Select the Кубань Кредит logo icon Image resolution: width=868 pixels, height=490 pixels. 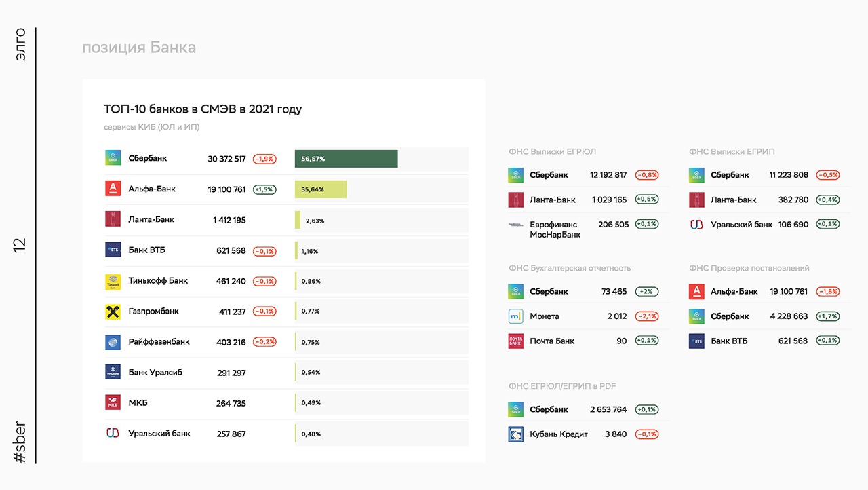(x=516, y=434)
